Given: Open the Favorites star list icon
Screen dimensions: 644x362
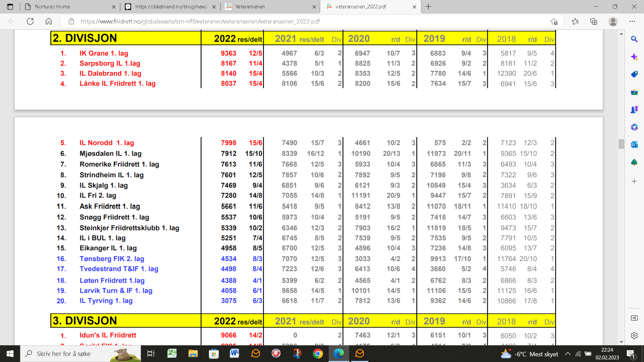Looking at the screenshot, I should 575,21.
